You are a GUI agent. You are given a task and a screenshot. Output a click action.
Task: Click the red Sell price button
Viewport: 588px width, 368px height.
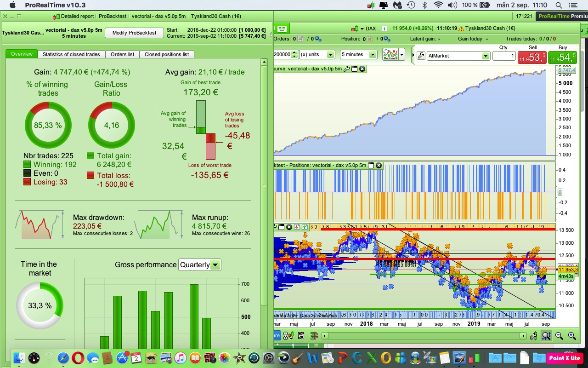click(532, 57)
